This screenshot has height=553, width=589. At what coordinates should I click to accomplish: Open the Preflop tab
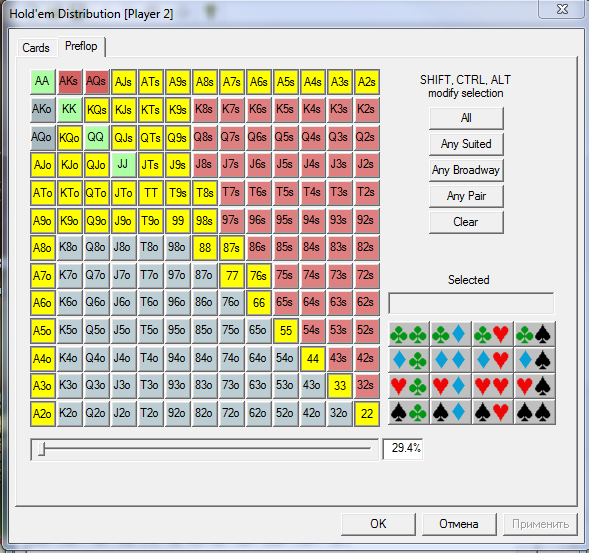point(81,46)
